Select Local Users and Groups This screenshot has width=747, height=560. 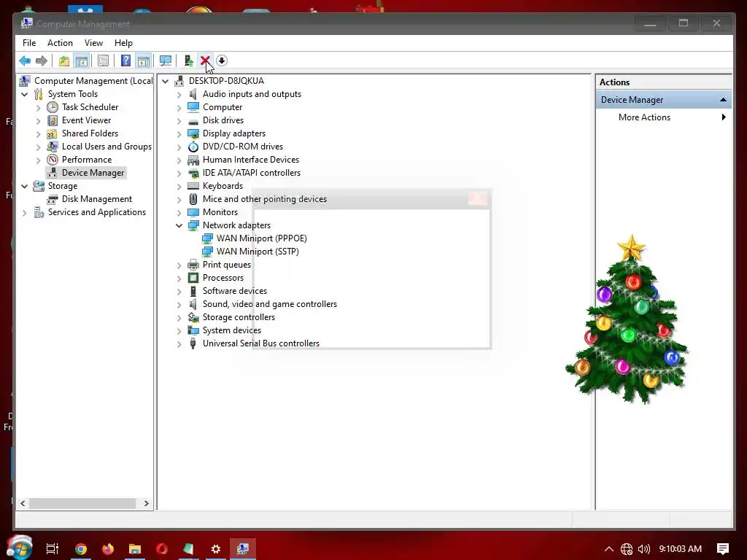[107, 147]
